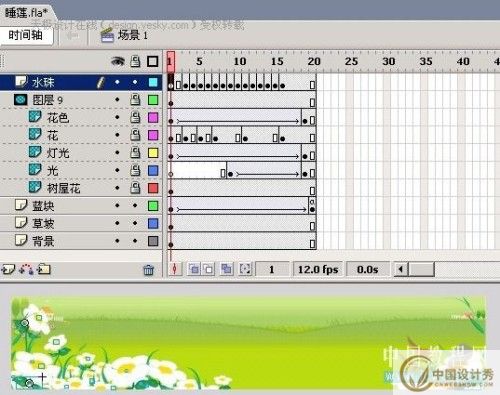Toggle visibility of 蓝块 layer
This screenshot has height=395, width=500.
(117, 205)
